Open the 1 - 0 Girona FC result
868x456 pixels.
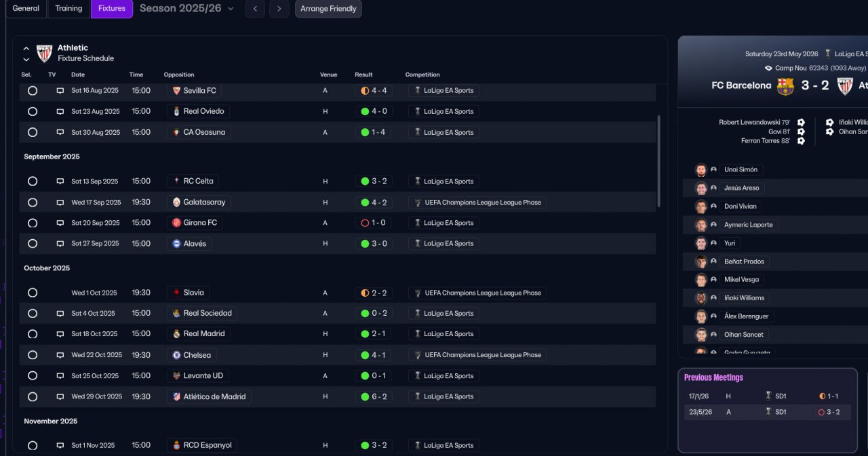coord(374,222)
